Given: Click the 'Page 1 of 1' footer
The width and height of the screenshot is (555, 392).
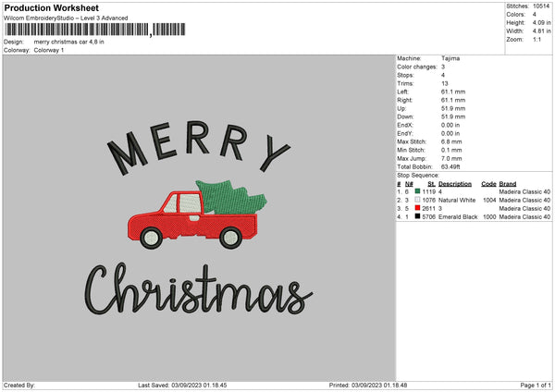Looking at the screenshot, I should pos(536,385).
